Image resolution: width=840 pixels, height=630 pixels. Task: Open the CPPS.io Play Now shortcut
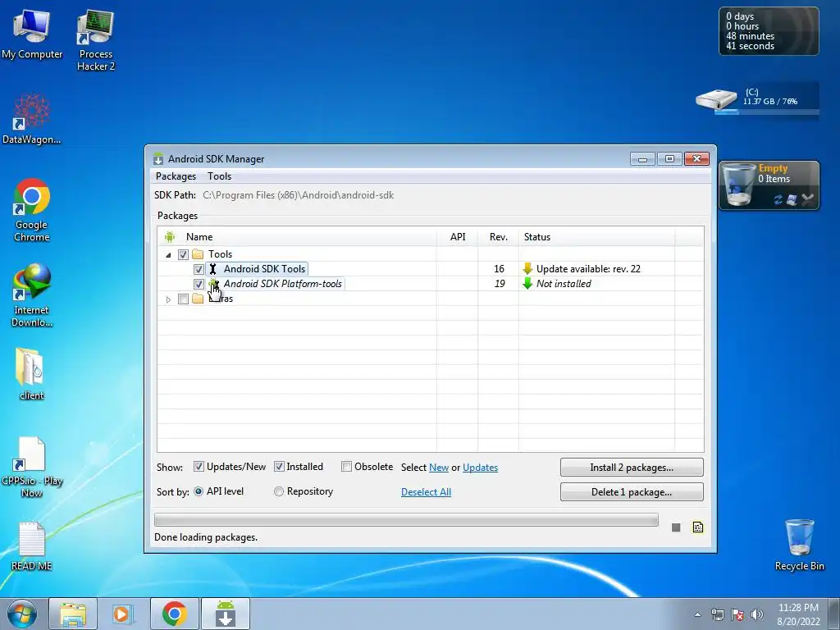32,466
